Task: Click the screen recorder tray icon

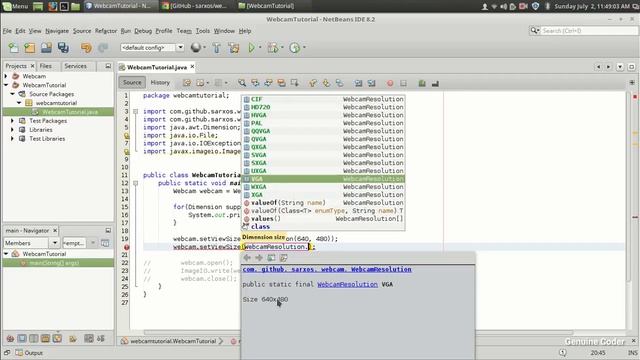Action: [x=523, y=6]
